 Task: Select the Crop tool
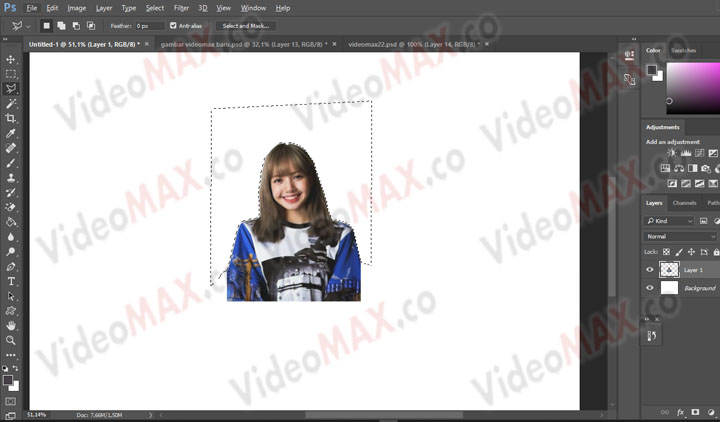click(11, 118)
